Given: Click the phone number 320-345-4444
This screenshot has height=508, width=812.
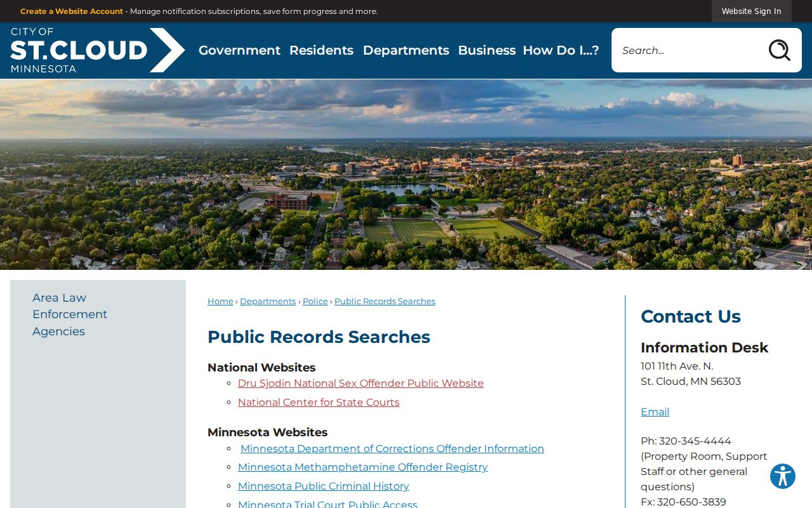Looking at the screenshot, I should point(695,441).
